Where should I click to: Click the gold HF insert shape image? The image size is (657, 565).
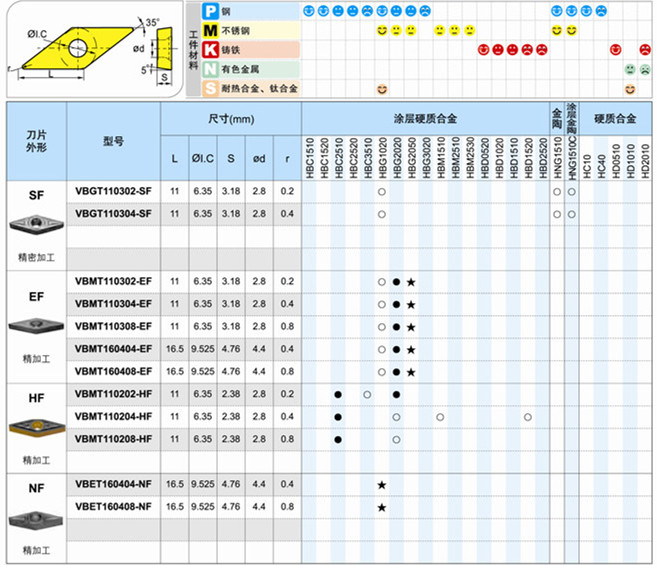(x=36, y=427)
